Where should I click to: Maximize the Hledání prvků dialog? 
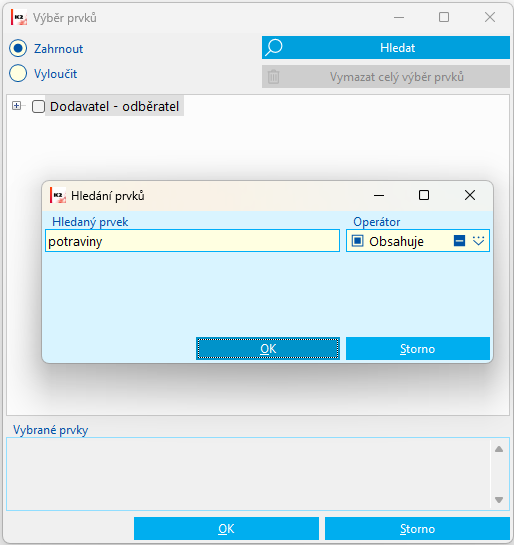pyautogui.click(x=424, y=195)
